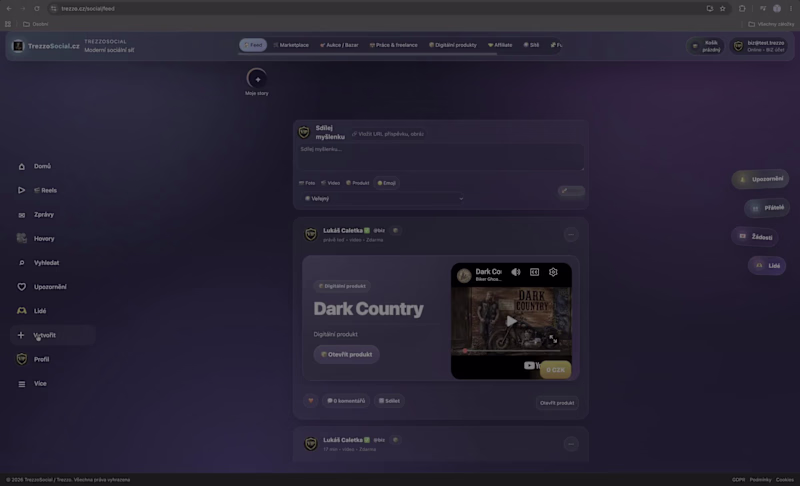Bookmark page with the star icon

point(722,9)
